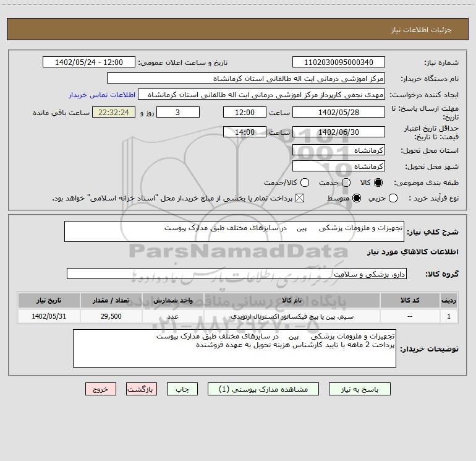Click the تاریخ نیاز column header

49,300
